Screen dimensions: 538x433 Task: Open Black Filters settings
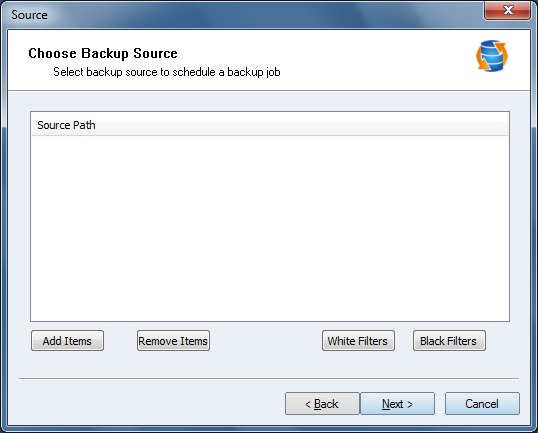click(x=449, y=341)
